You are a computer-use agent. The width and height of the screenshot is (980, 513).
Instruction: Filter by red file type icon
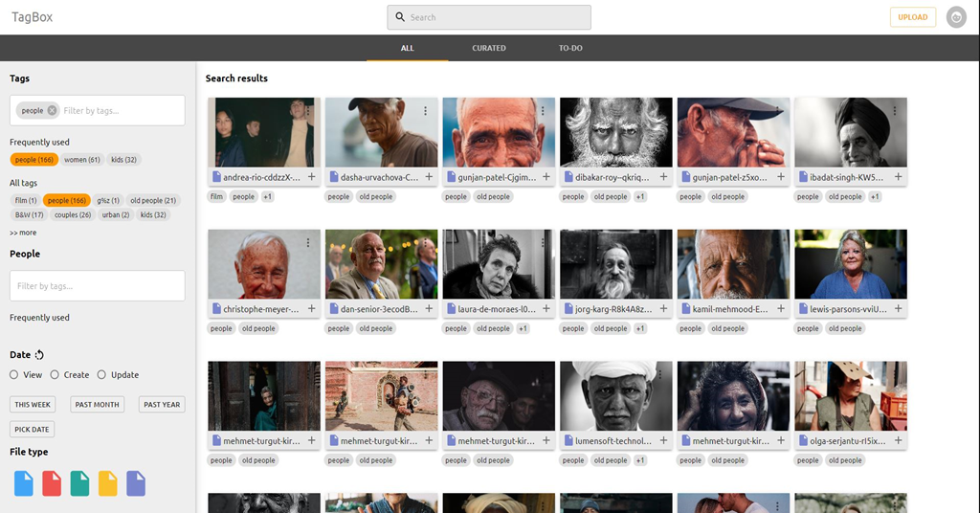click(52, 483)
